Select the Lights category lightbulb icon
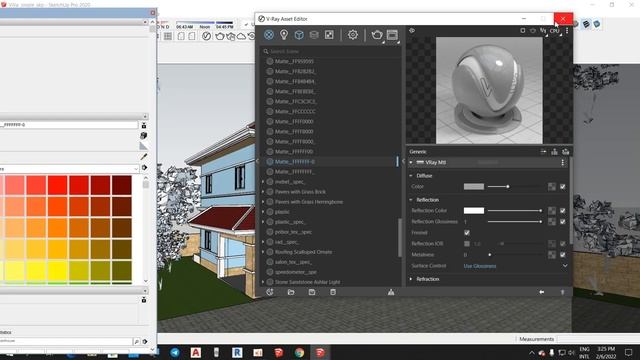Screen dimensions: 640x360 [284, 35]
